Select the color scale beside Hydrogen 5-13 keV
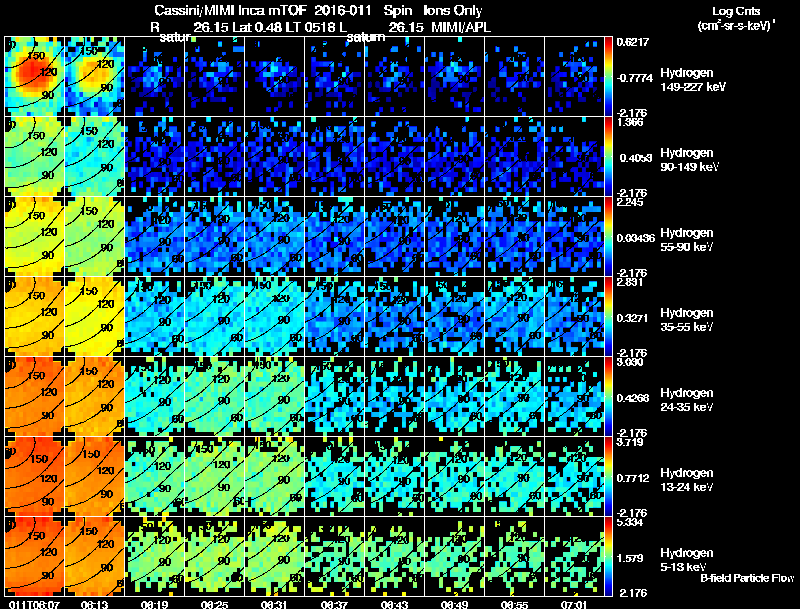The image size is (800, 609). point(608,556)
